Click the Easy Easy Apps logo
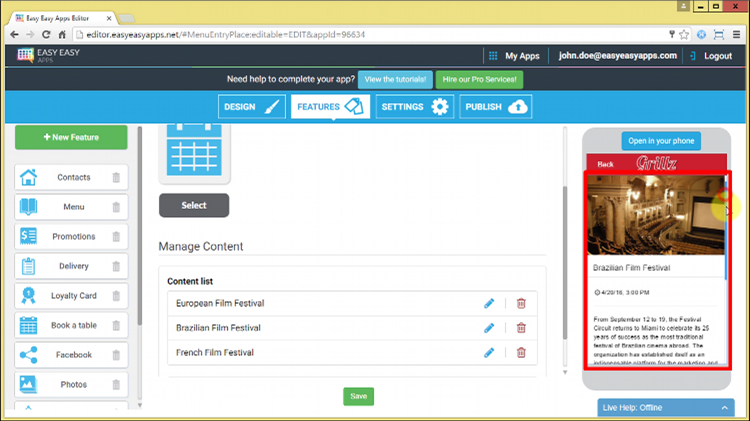Viewport: 750px width, 421px height. [48, 55]
